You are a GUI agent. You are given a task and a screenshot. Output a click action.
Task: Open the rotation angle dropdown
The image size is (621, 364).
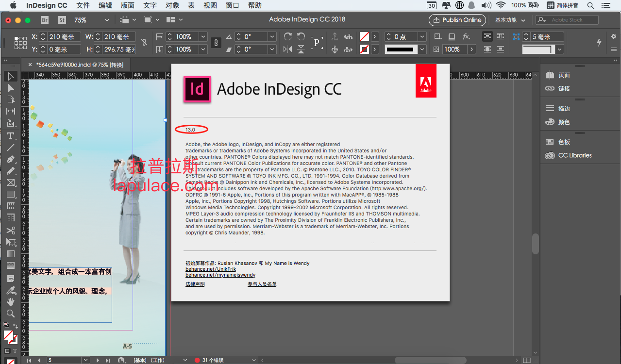tap(272, 36)
